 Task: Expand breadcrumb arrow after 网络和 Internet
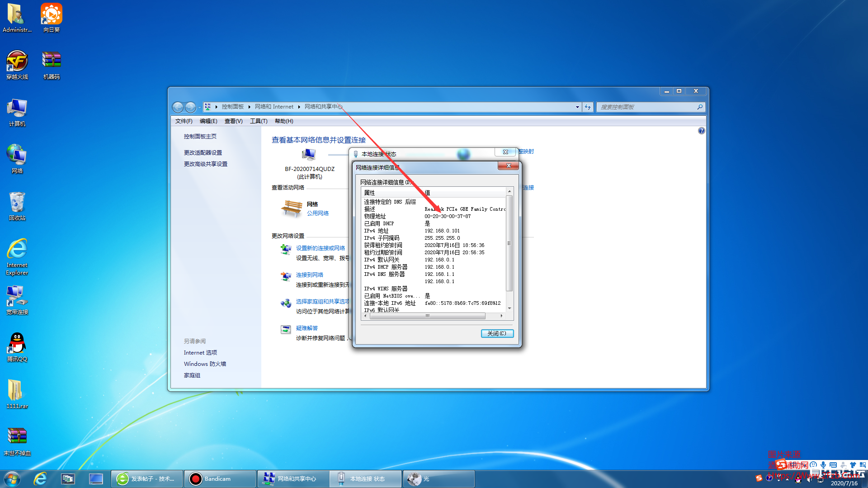[x=299, y=107]
